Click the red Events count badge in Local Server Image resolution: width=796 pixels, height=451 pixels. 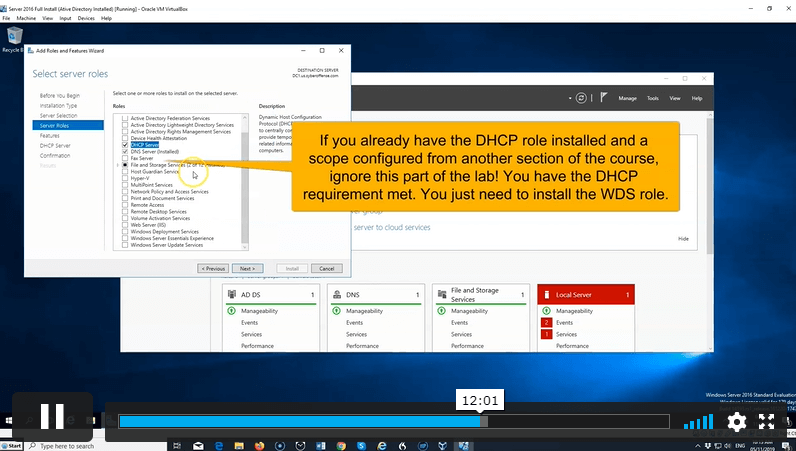[546, 323]
